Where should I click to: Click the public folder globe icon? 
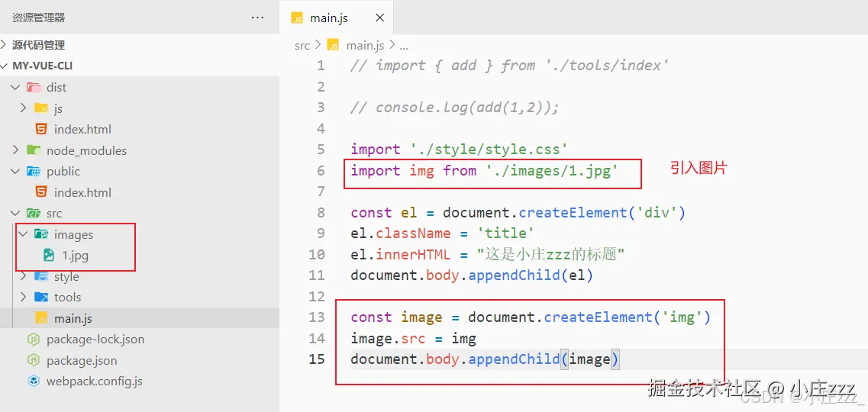click(x=34, y=172)
